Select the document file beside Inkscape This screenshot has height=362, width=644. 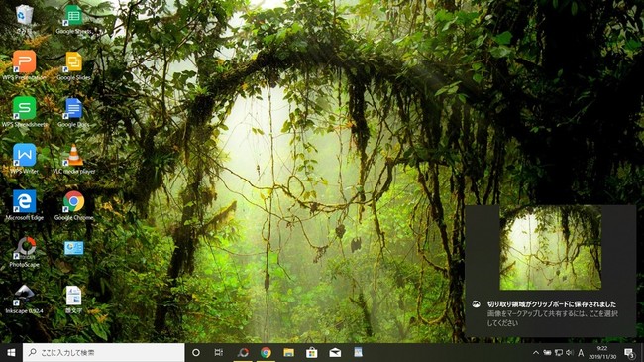pyautogui.click(x=74, y=300)
